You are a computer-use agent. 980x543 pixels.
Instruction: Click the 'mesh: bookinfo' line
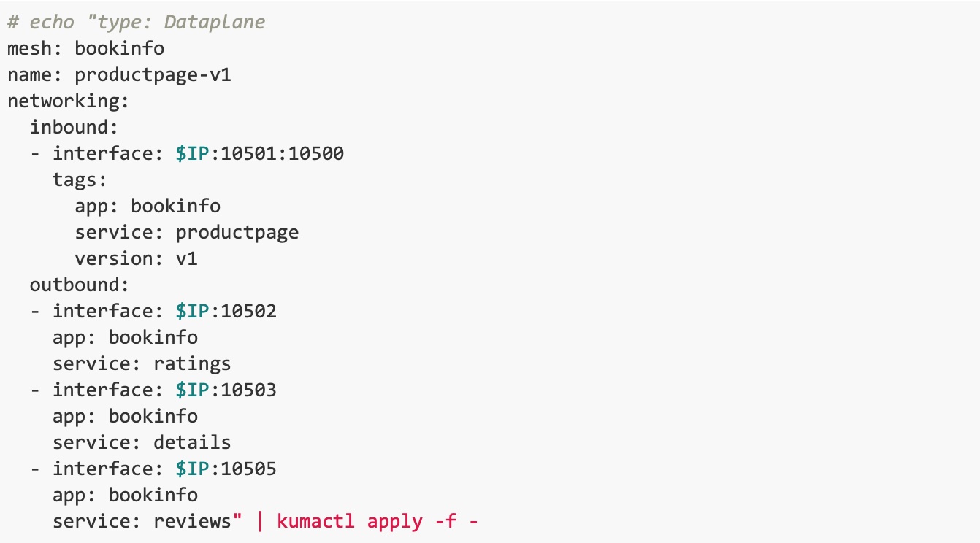(x=85, y=48)
